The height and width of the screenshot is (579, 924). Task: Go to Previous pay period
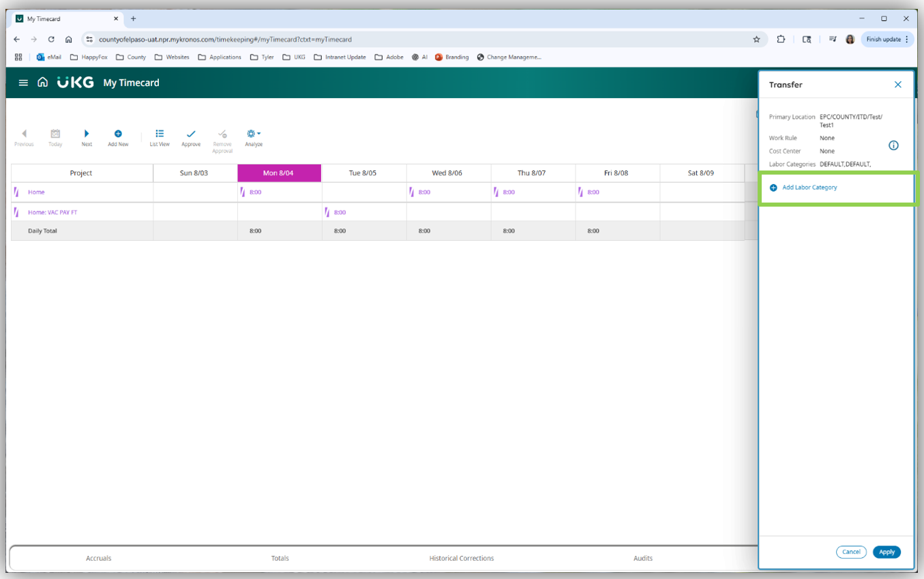24,138
